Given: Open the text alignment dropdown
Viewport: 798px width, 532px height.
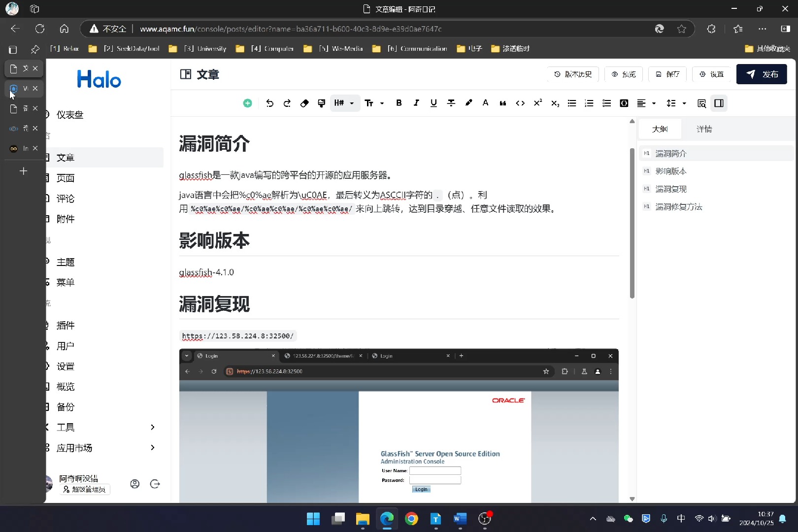Looking at the screenshot, I should click(x=646, y=103).
